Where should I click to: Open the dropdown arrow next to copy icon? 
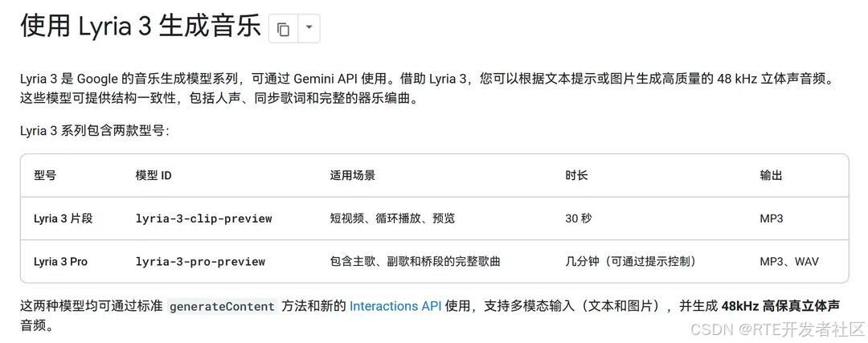pos(309,29)
